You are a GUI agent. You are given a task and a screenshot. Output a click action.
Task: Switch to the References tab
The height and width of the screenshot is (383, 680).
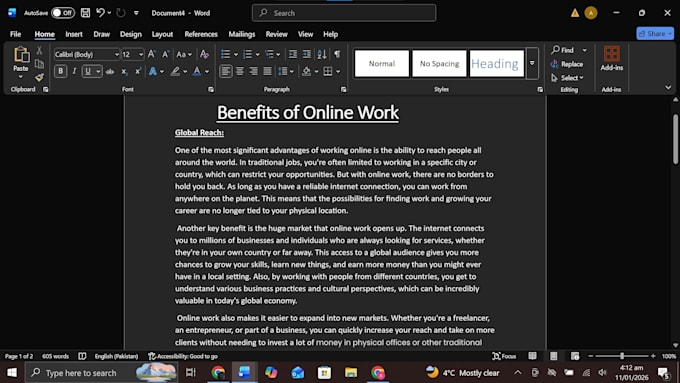tap(201, 34)
